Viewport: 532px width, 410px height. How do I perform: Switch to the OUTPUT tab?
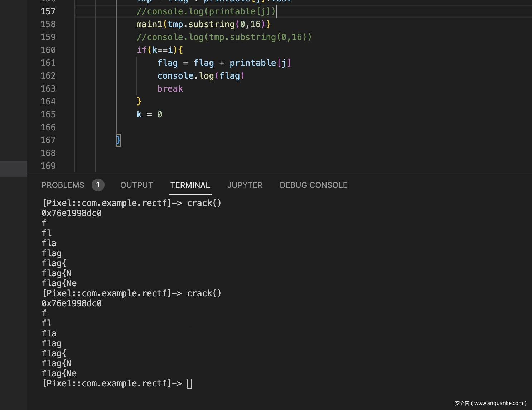click(x=136, y=185)
